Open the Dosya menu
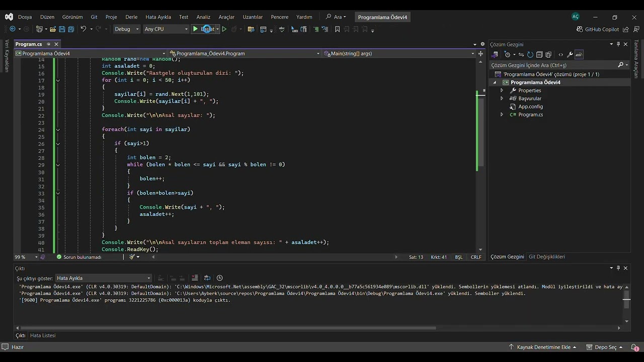 [x=25, y=17]
